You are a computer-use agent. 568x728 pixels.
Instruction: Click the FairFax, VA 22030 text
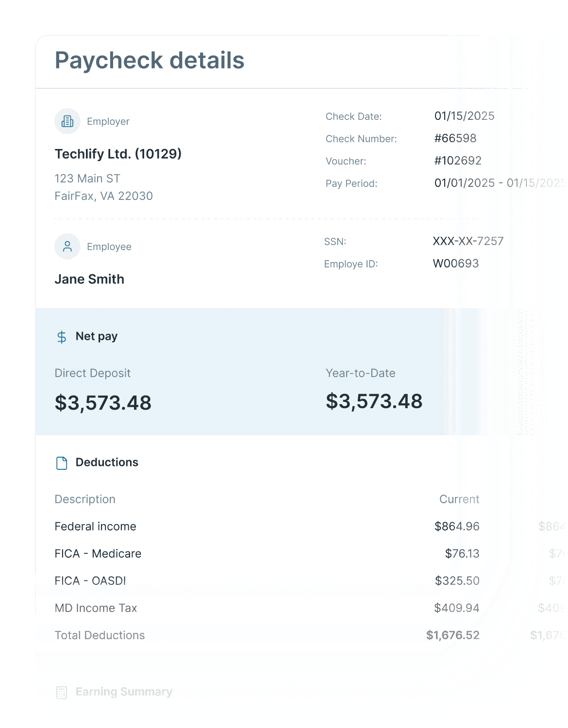pyautogui.click(x=104, y=196)
